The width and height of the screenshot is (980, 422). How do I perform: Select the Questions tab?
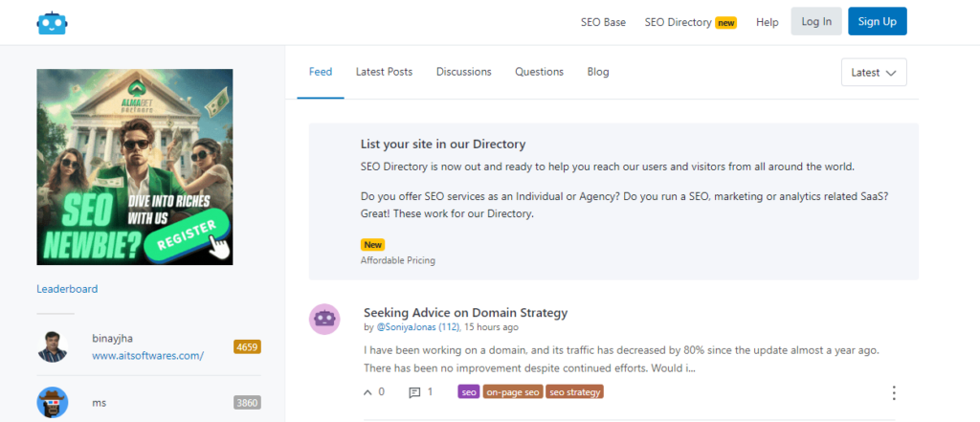[539, 72]
